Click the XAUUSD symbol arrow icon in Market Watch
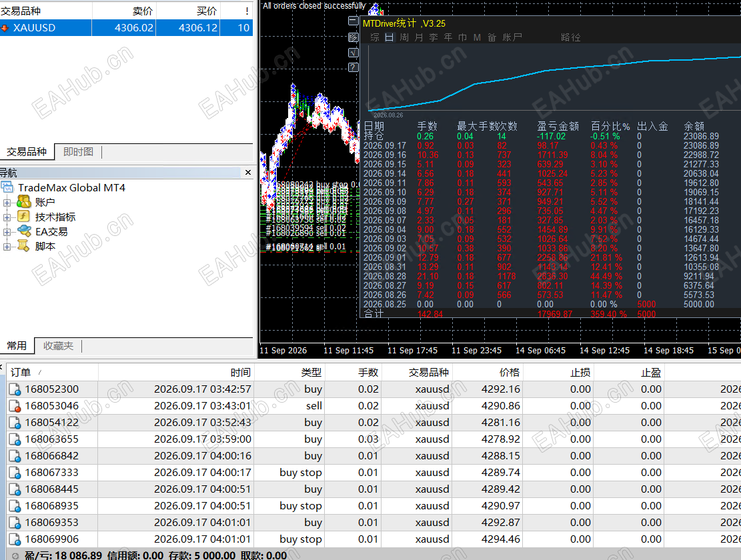The height and width of the screenshot is (560, 741). [5, 28]
